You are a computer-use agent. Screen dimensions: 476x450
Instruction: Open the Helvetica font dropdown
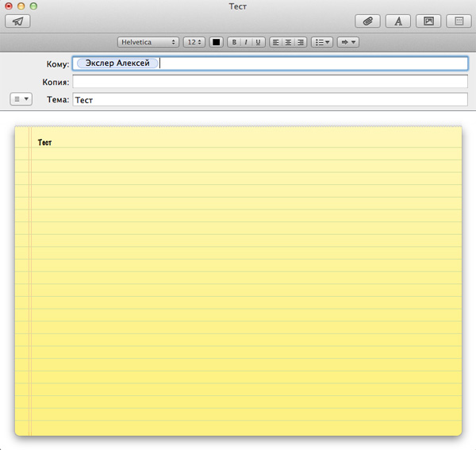coord(148,42)
